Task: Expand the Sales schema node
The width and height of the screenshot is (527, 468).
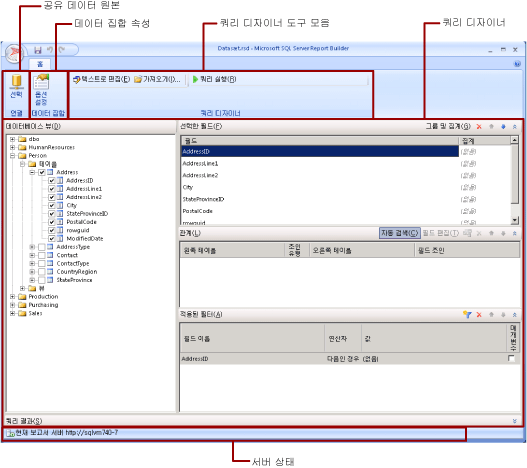Action: (x=12, y=313)
